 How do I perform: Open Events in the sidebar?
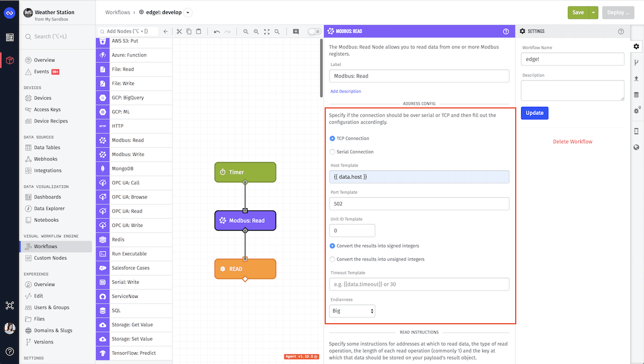[41, 71]
